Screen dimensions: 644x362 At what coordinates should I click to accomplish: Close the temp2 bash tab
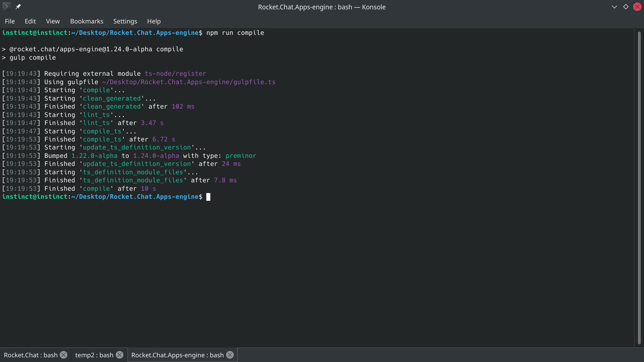click(x=119, y=355)
